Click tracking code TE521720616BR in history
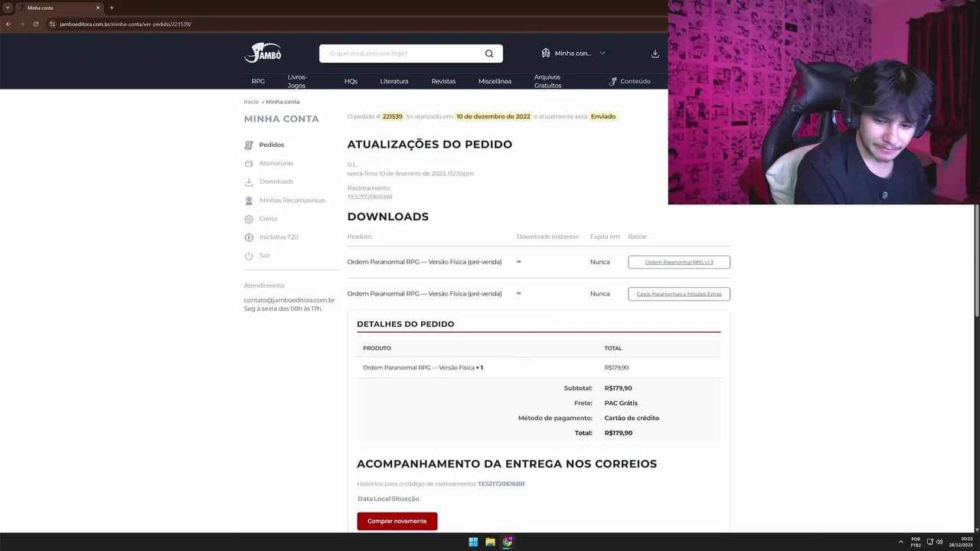This screenshot has width=980, height=551. coord(501,484)
